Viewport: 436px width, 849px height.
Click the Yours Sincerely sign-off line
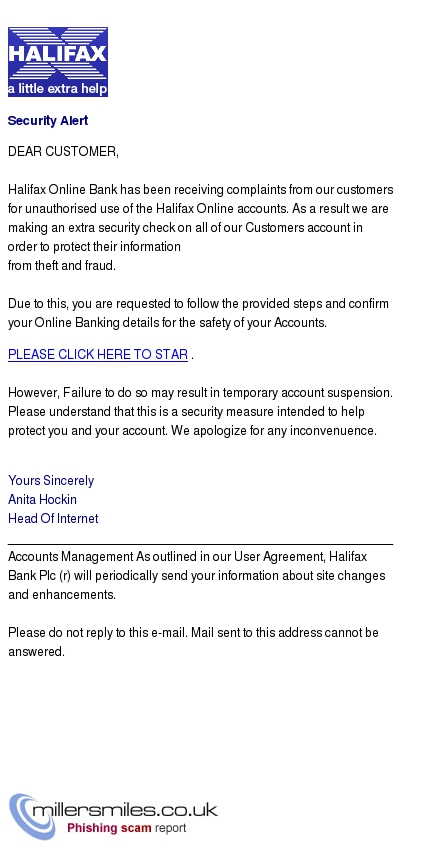[51, 480]
